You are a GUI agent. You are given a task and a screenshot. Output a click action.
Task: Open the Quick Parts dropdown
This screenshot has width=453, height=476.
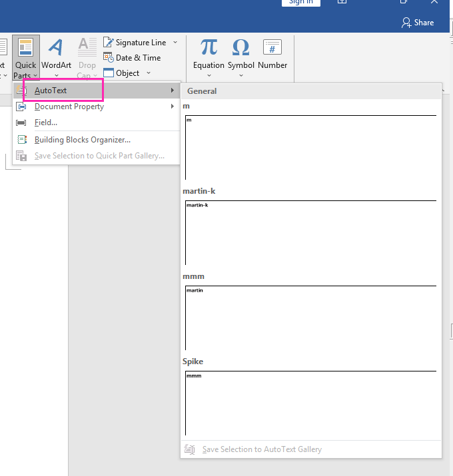[x=26, y=58]
